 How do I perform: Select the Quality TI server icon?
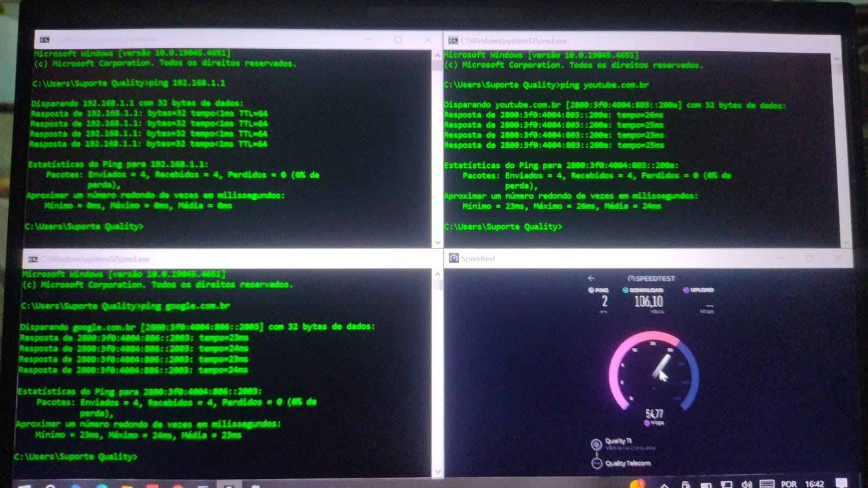point(596,444)
